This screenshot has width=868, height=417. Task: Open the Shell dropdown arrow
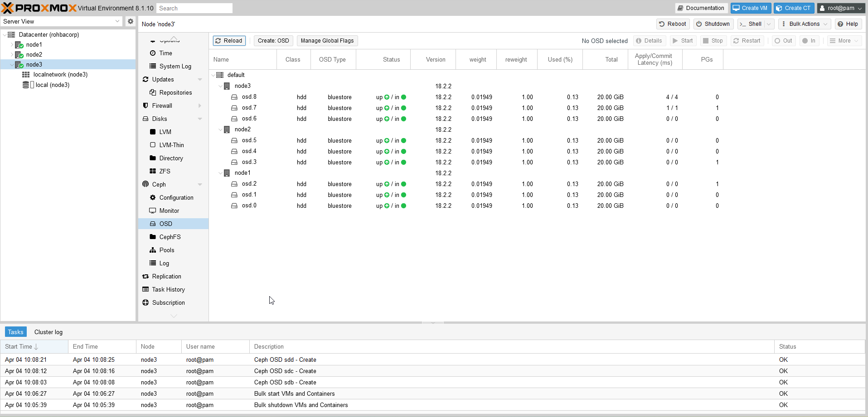(x=769, y=24)
